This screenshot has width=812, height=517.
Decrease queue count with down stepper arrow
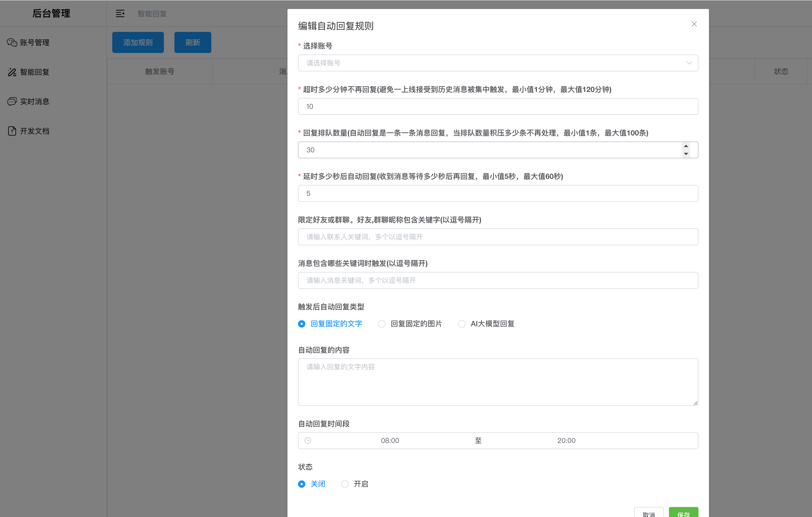(x=686, y=154)
